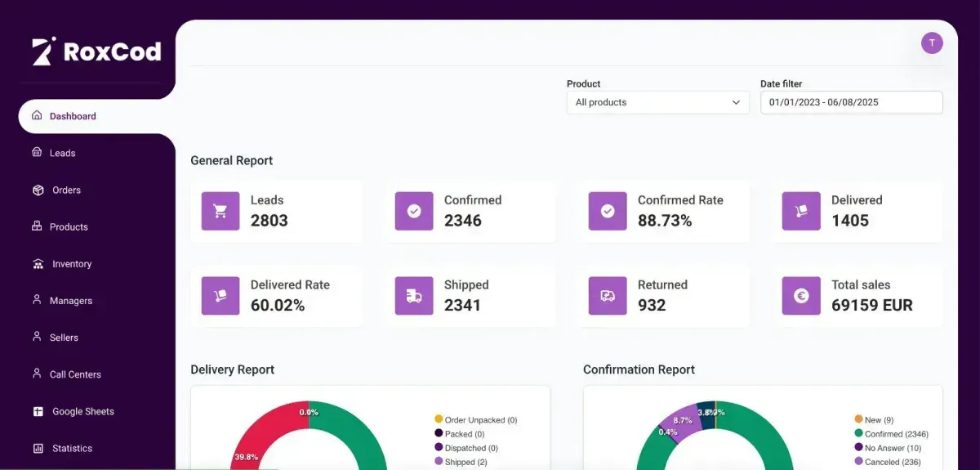Click the Confirmed checkmark card icon
980x470 pixels.
(414, 211)
